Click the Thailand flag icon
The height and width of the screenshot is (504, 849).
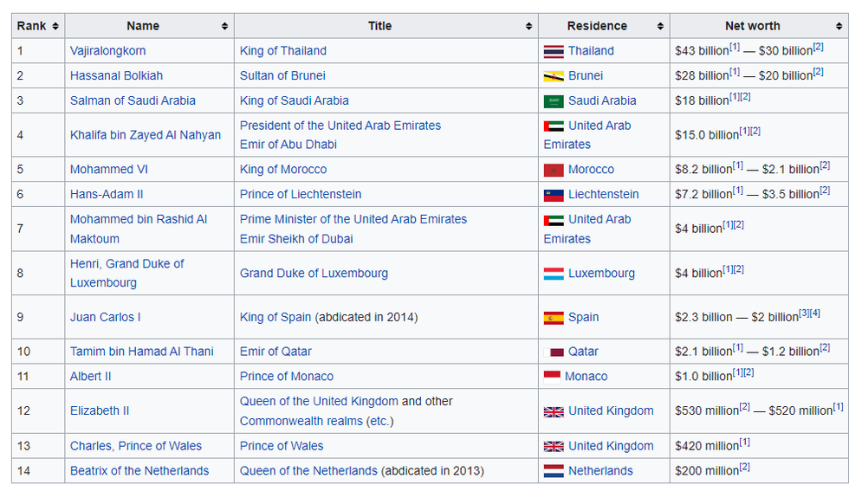click(x=554, y=51)
